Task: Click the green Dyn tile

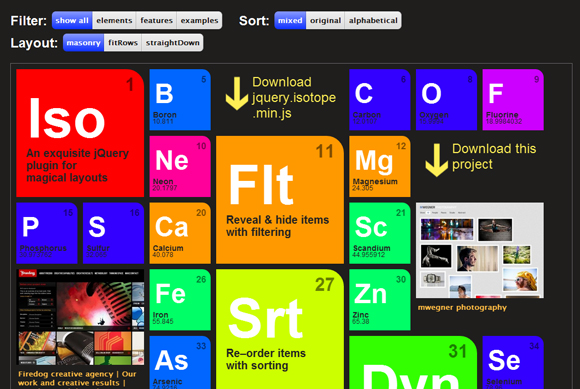Action: [x=413, y=362]
